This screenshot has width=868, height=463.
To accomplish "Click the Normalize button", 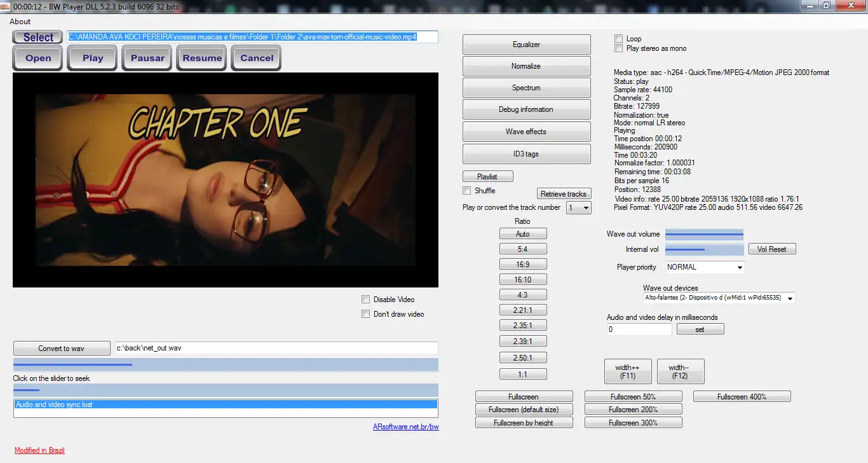I will [x=527, y=66].
